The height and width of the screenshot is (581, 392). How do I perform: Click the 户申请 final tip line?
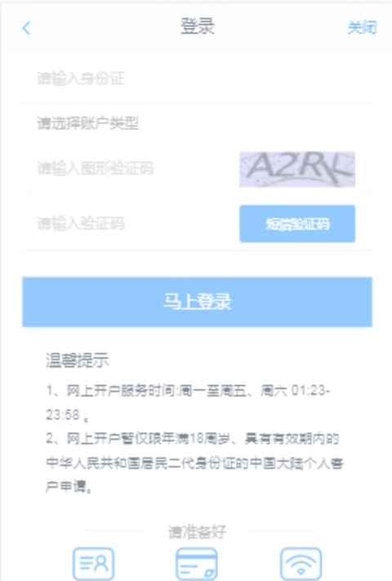coord(69,487)
